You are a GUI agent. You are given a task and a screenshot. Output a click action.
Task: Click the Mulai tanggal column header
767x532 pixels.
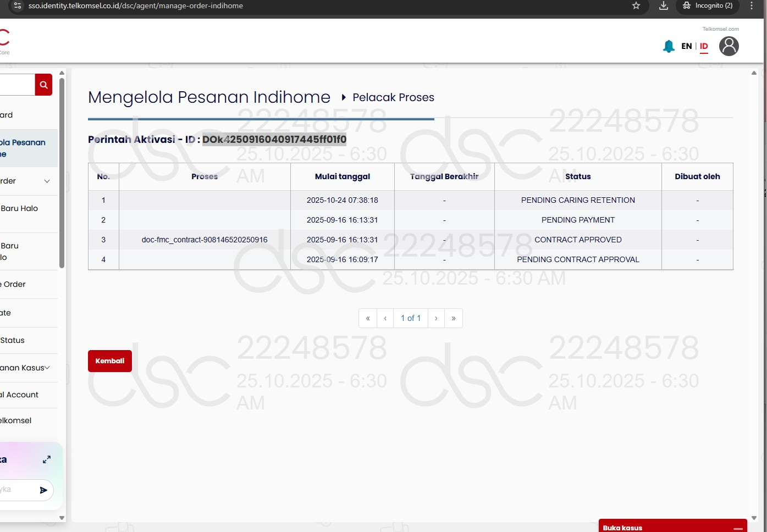[x=343, y=176]
